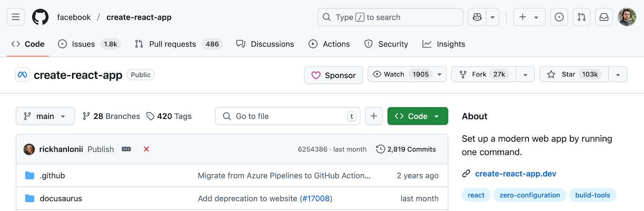View your pull requests icon in header
644x211 pixels.
coord(582,17)
